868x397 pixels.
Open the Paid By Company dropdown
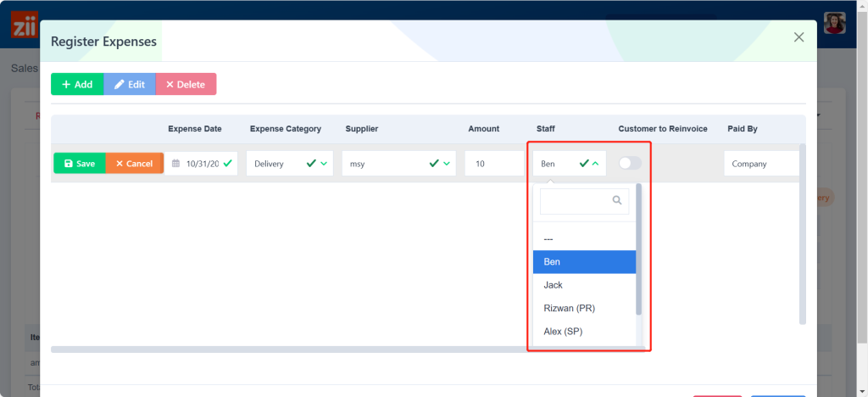[x=760, y=164]
